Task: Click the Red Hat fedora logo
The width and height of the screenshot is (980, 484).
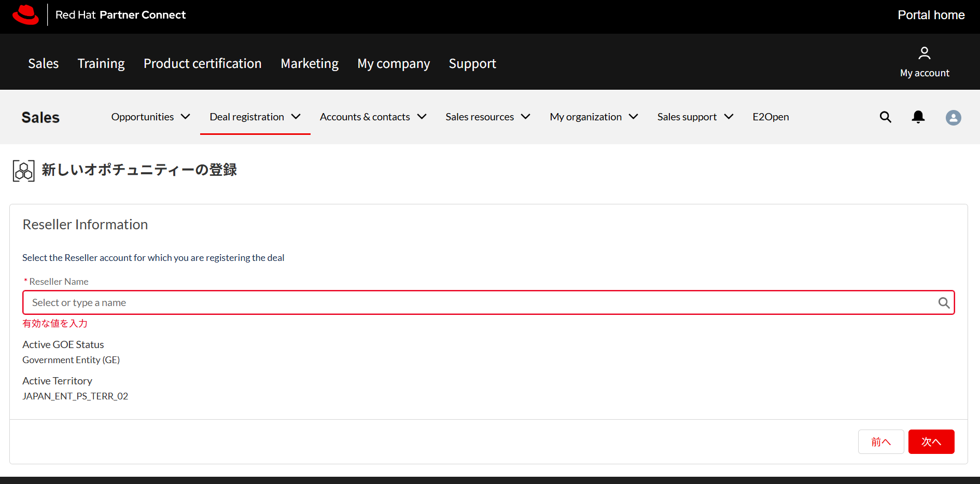Action: coord(25,15)
